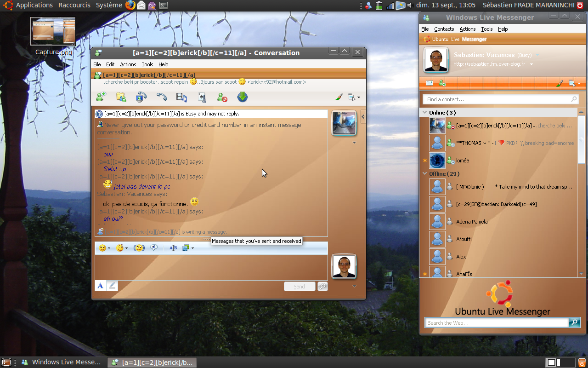Open Capture.png on the desktop
The image size is (588, 368).
pos(53,36)
